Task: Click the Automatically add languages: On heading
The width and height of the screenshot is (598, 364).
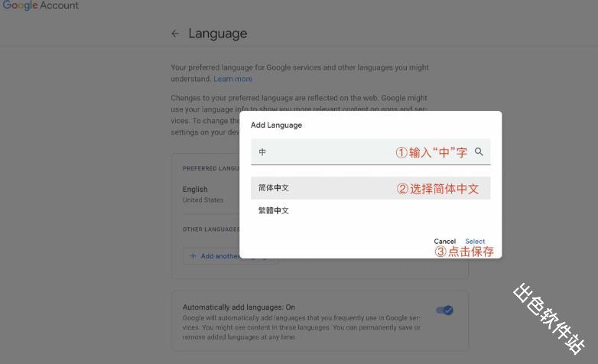Action: pyautogui.click(x=239, y=307)
